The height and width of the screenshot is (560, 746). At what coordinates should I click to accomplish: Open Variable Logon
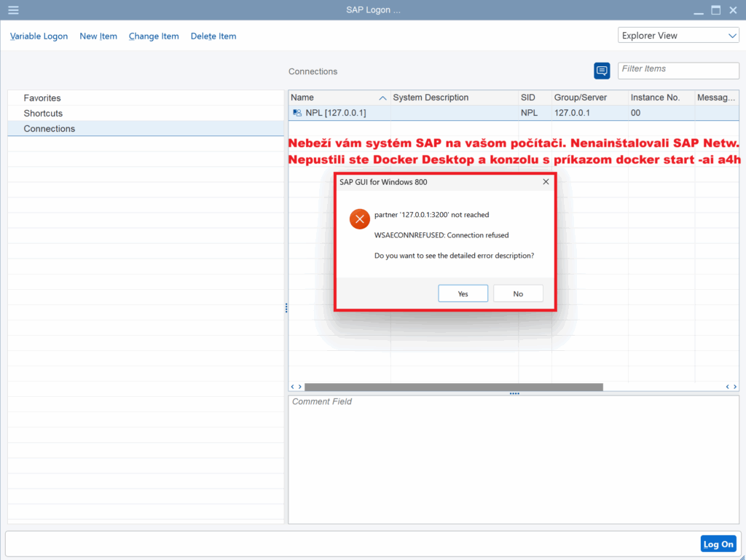point(39,36)
